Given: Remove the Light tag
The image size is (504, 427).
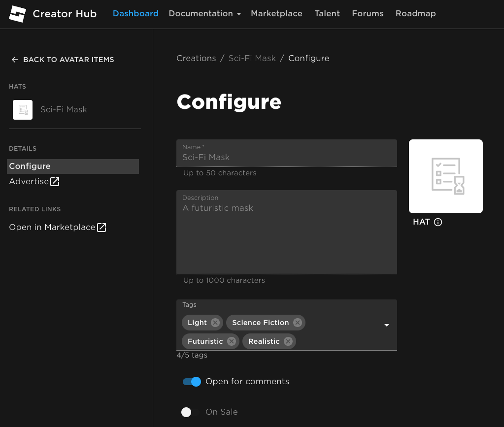Looking at the screenshot, I should click(x=215, y=323).
